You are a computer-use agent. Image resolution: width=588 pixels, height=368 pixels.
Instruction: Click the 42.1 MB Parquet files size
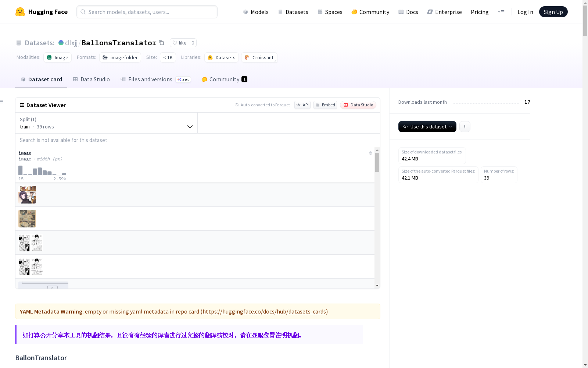coord(410,178)
